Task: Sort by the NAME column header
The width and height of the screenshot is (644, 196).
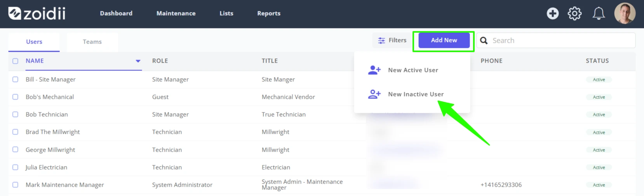Action: (x=35, y=61)
